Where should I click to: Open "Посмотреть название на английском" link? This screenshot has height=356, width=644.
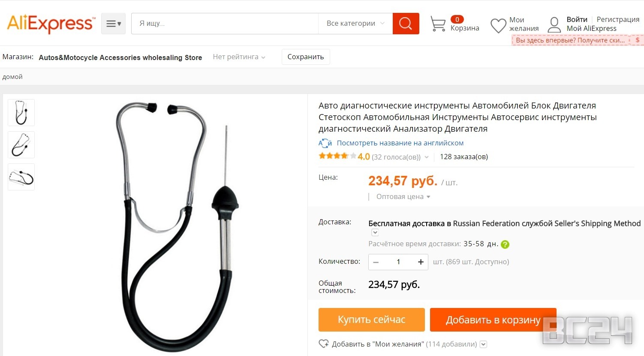tap(400, 143)
